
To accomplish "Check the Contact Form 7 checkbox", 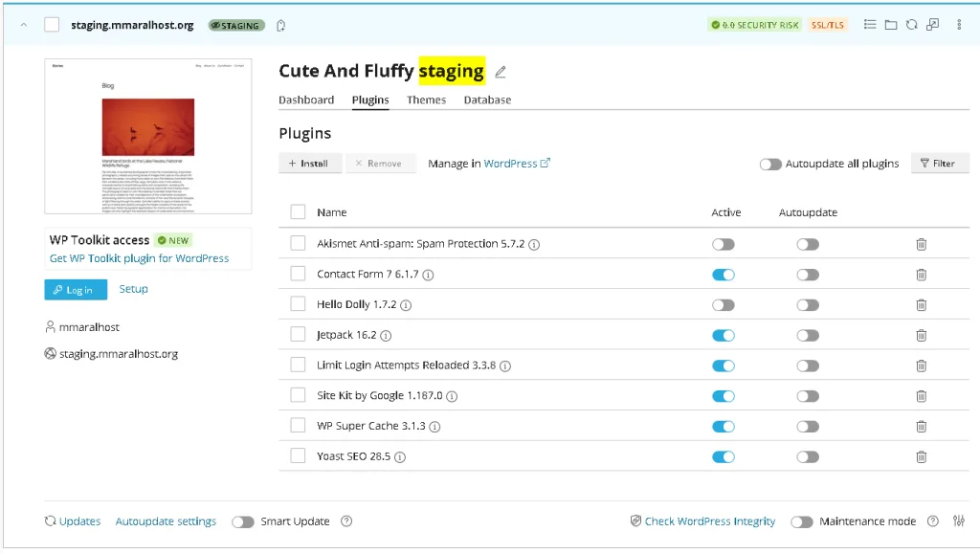I will pyautogui.click(x=299, y=274).
